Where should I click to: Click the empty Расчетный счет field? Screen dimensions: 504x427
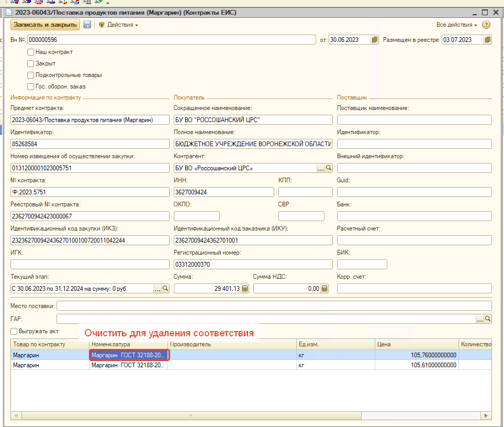click(x=415, y=240)
